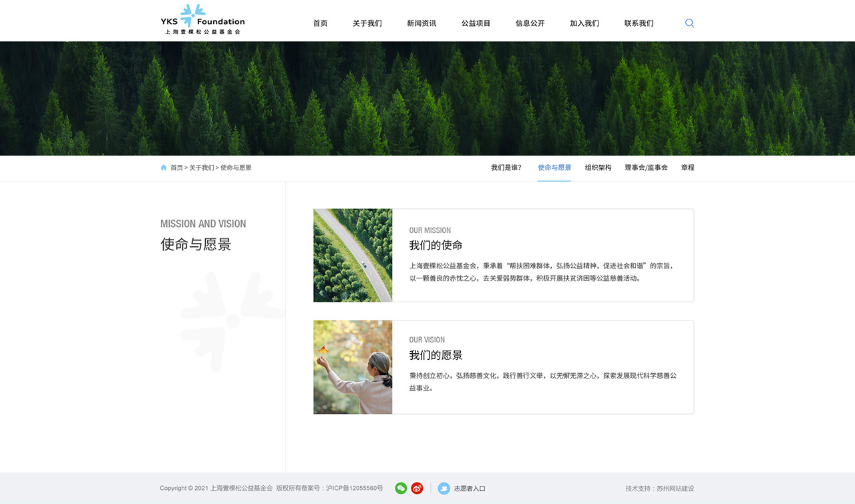
Task: Open the Weibo red icon in footer
Action: point(417,489)
